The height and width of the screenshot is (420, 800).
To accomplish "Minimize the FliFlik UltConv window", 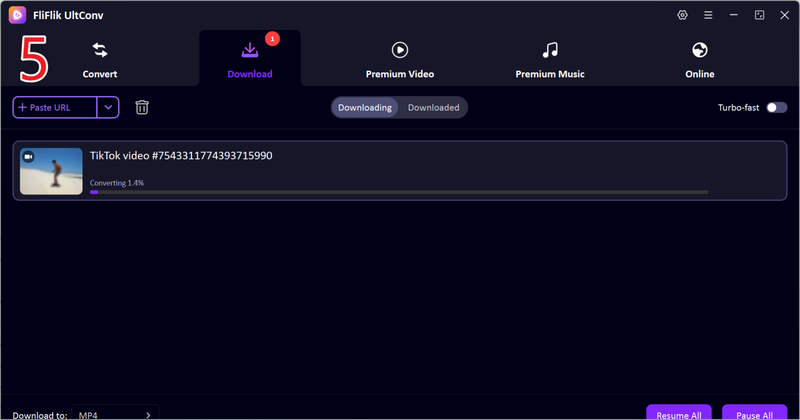I will (734, 15).
